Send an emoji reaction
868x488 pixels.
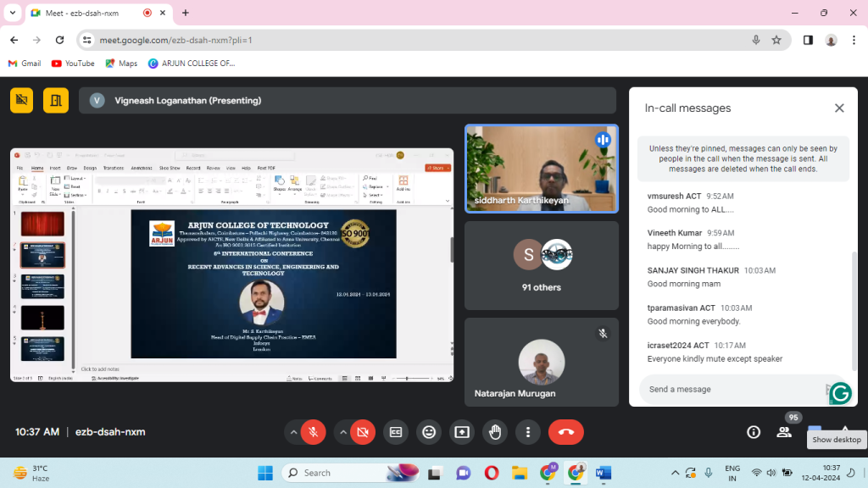click(429, 432)
